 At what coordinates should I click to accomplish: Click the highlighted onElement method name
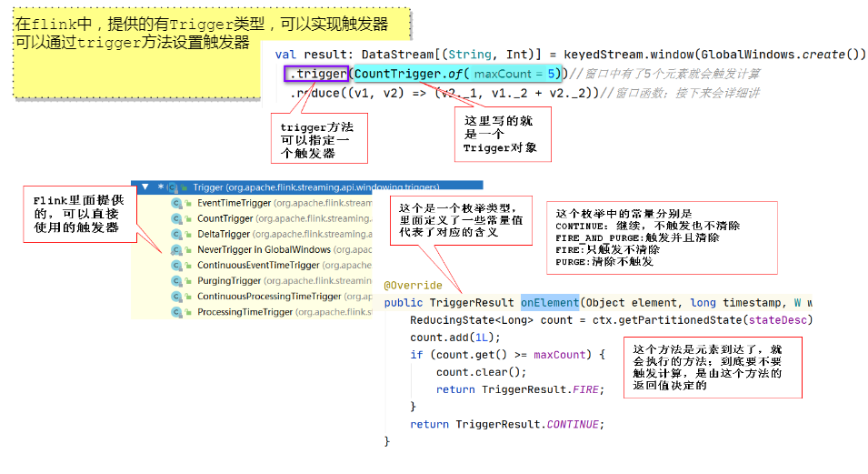(550, 303)
